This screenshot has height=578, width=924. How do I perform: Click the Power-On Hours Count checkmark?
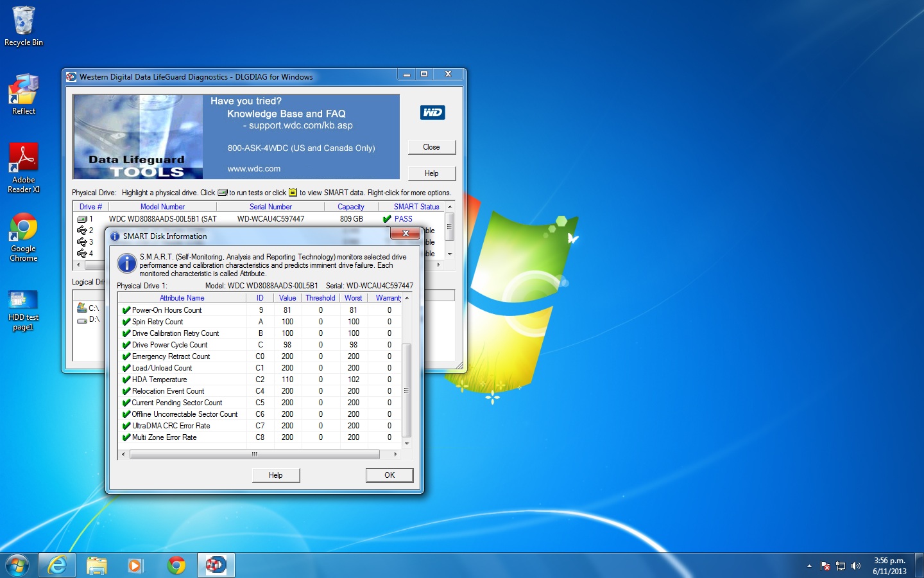(x=126, y=310)
